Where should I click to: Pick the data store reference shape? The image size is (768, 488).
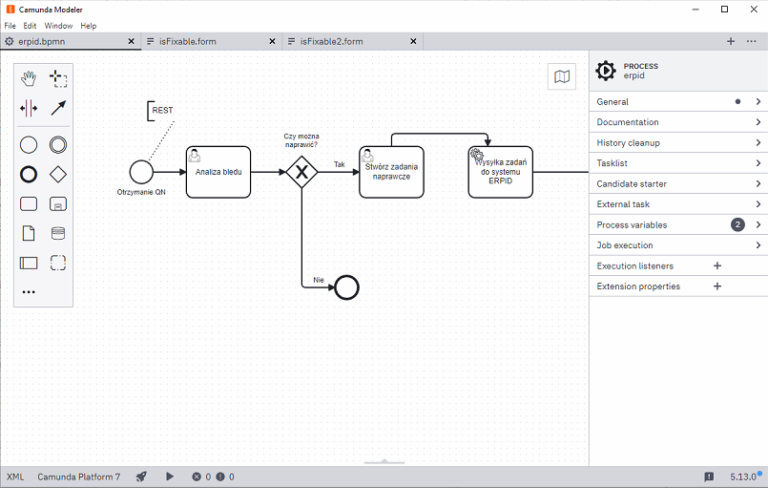click(58, 234)
